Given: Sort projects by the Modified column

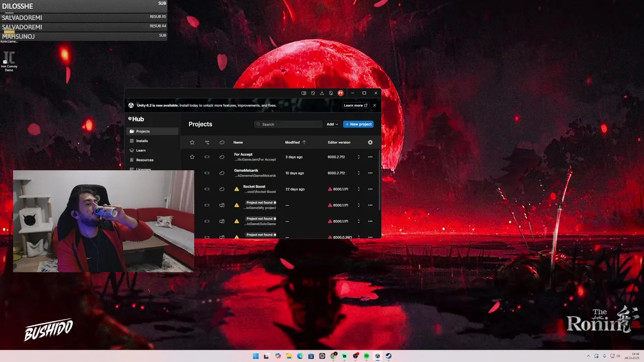Looking at the screenshot, I should 295,142.
